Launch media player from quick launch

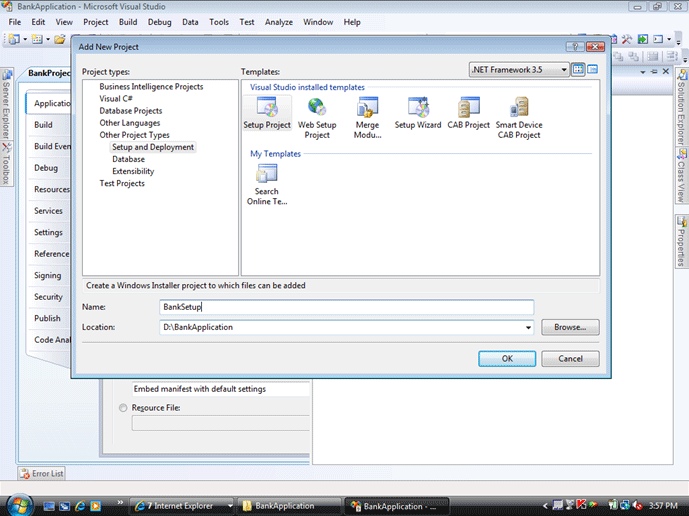(x=95, y=506)
